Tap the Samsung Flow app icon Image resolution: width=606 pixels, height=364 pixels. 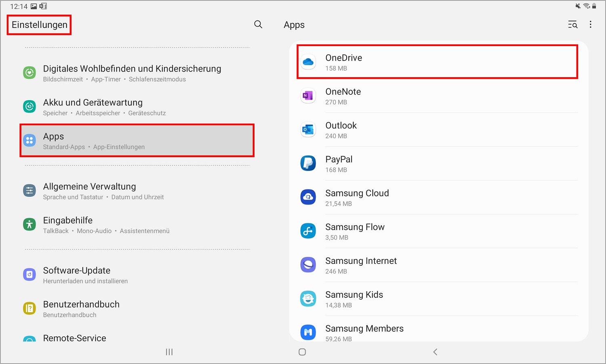click(x=308, y=231)
